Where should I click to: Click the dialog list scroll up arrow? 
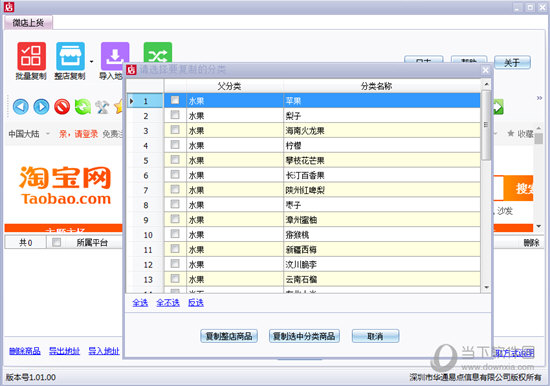pos(486,84)
